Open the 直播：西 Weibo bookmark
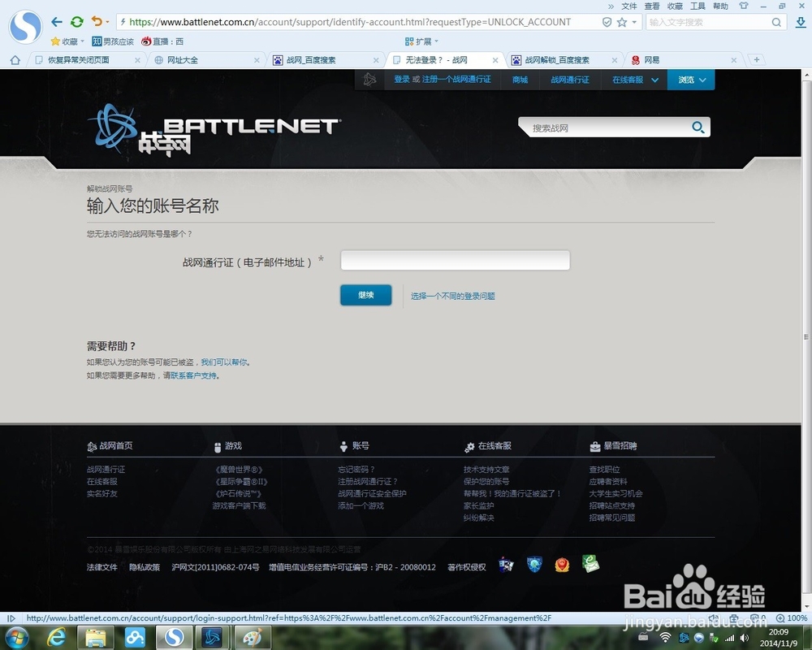The height and width of the screenshot is (650, 812). 162,41
